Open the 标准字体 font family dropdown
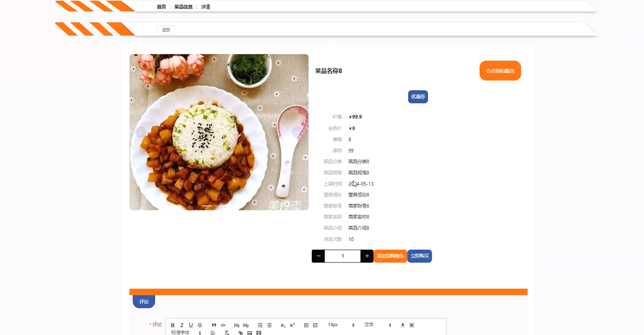Image resolution: width=644 pixels, height=335 pixels. 186,333
